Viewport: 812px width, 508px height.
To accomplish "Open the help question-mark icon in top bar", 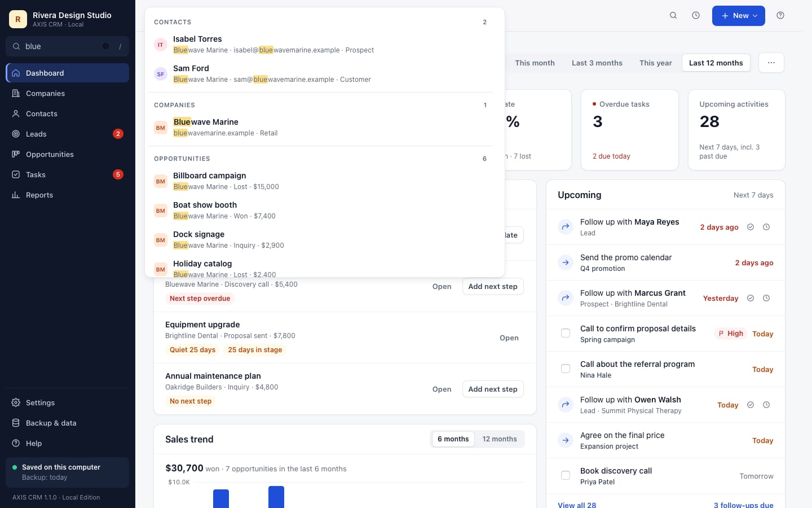I will point(780,15).
